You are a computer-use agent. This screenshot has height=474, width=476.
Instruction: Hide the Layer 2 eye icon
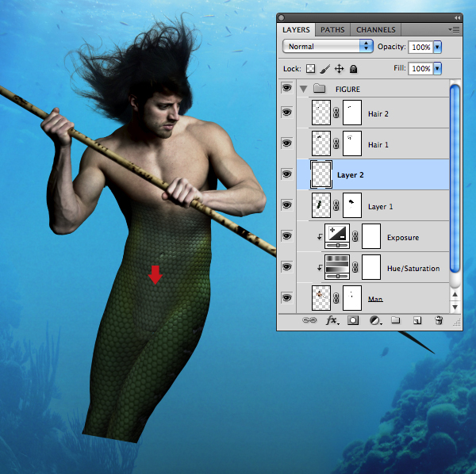pyautogui.click(x=286, y=174)
